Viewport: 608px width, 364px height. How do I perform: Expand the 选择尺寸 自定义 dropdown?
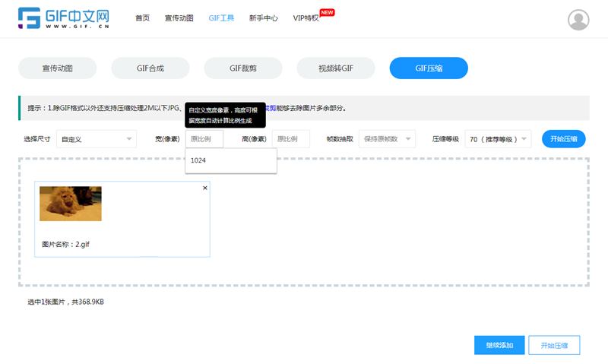(97, 139)
